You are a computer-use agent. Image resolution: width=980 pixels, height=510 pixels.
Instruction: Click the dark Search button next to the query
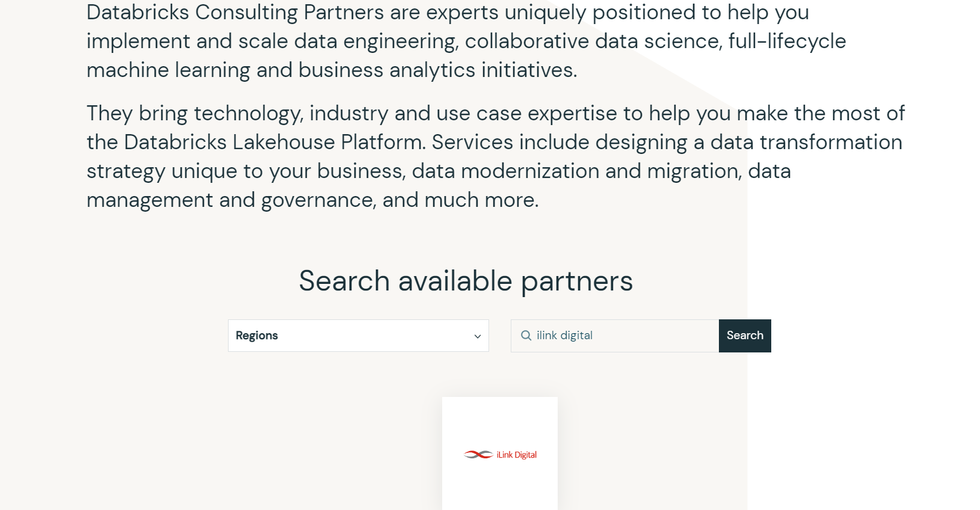pyautogui.click(x=745, y=336)
